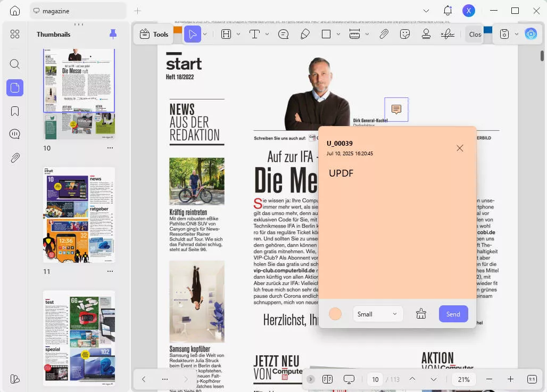Pin the Thumbnails panel

(x=112, y=34)
